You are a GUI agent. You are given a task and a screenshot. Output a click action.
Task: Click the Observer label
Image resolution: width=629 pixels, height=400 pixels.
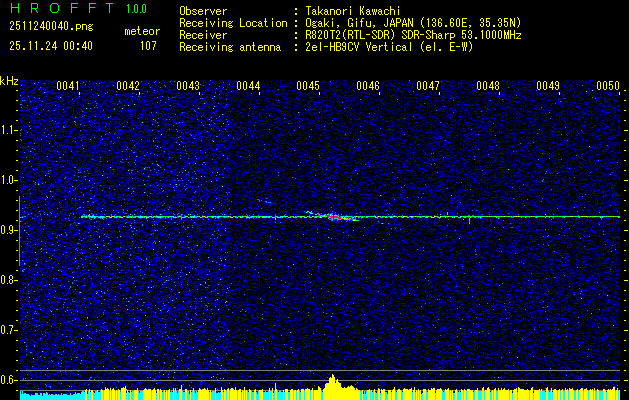coord(203,11)
